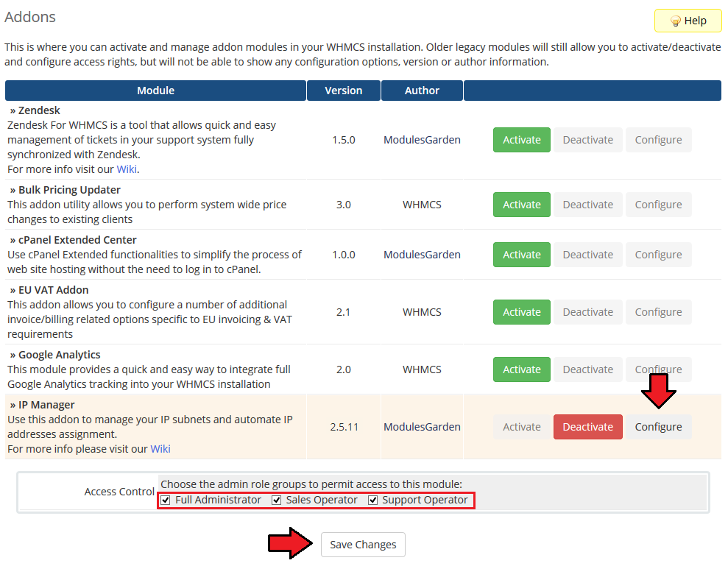Activate the cPanel Extended Center addon

[x=521, y=255]
